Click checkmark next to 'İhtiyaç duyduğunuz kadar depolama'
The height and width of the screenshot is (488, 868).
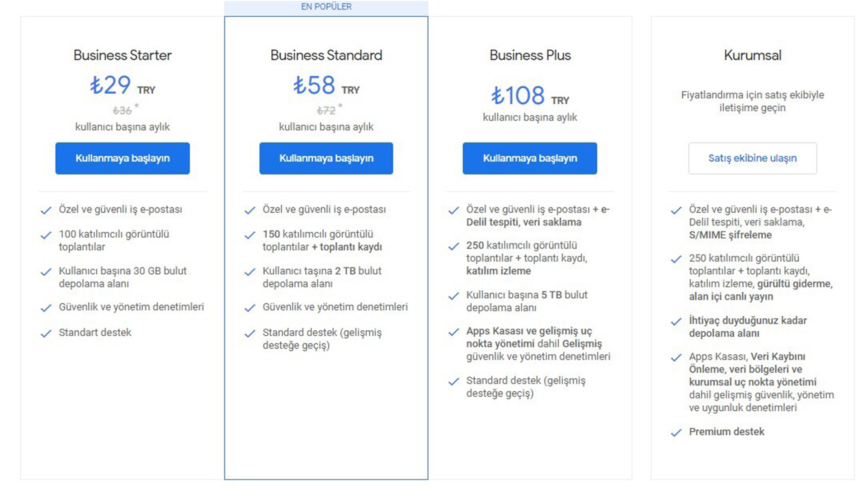pyautogui.click(x=676, y=322)
